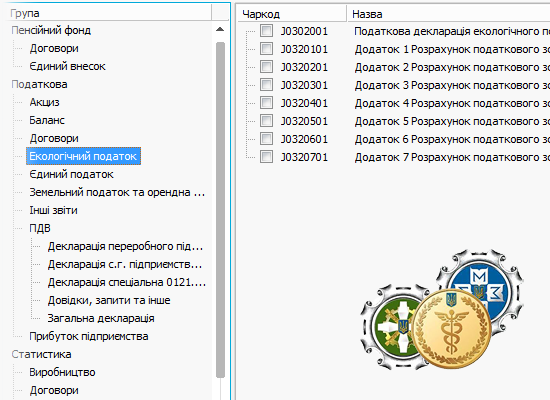The image size is (550, 400).
Task: Open Декларація переробного під... item
Action: pos(125,246)
